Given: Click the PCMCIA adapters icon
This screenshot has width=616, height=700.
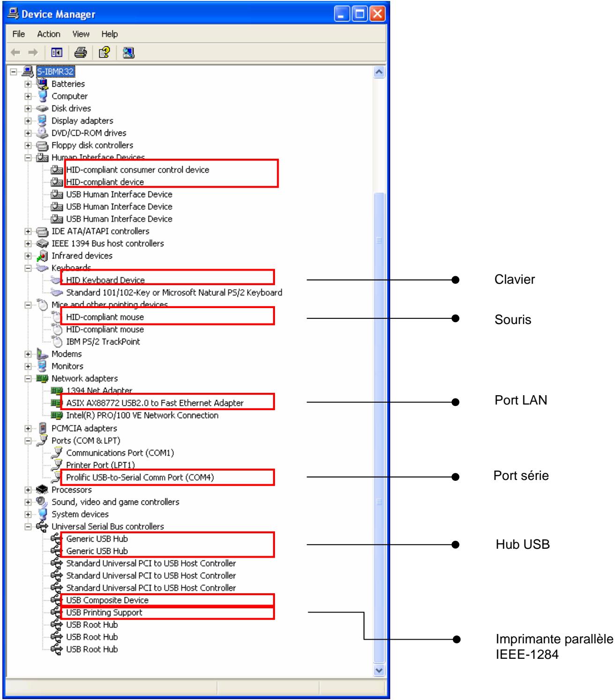Looking at the screenshot, I should [x=43, y=428].
